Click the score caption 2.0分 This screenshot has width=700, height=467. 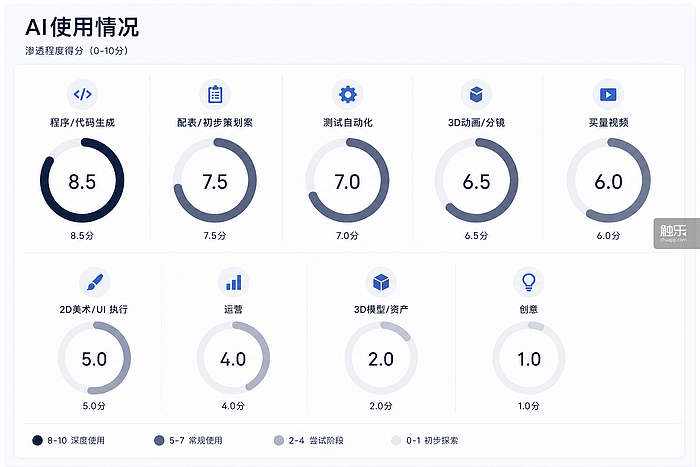tap(381, 406)
